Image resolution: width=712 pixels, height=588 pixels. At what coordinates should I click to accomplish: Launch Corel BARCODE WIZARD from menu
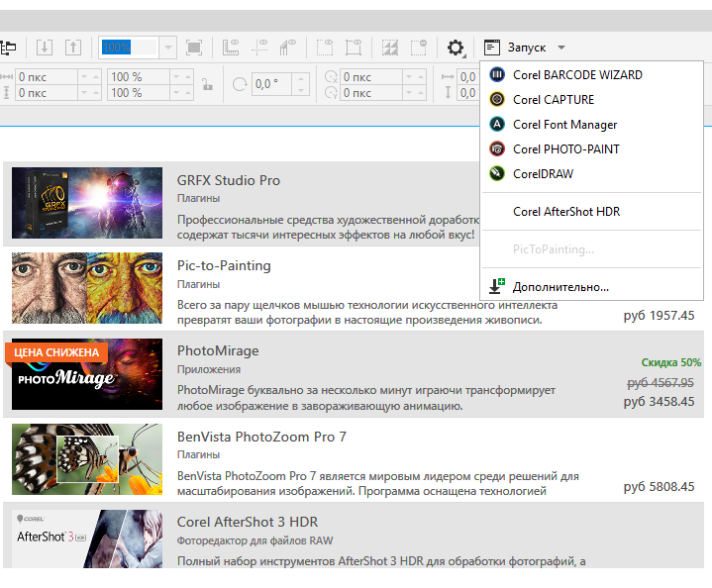click(577, 75)
